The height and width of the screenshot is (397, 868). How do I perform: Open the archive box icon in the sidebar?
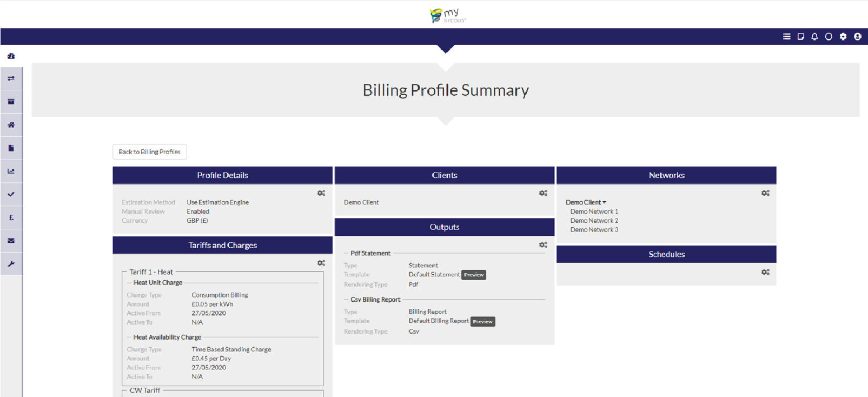click(x=11, y=102)
